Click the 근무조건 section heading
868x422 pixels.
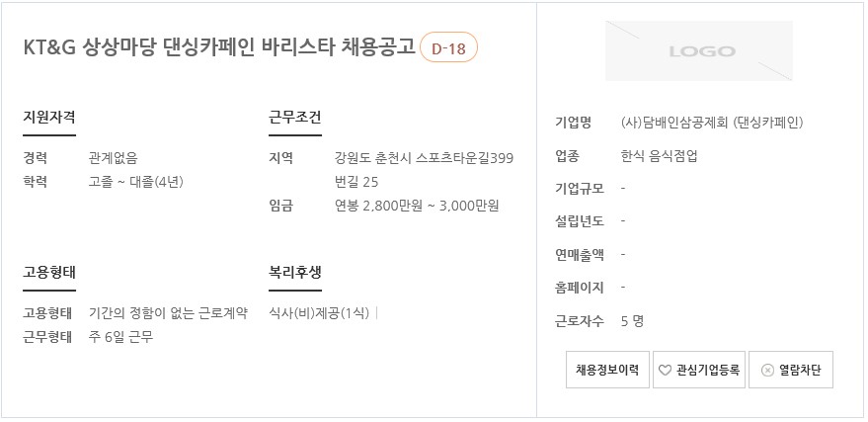coord(295,118)
